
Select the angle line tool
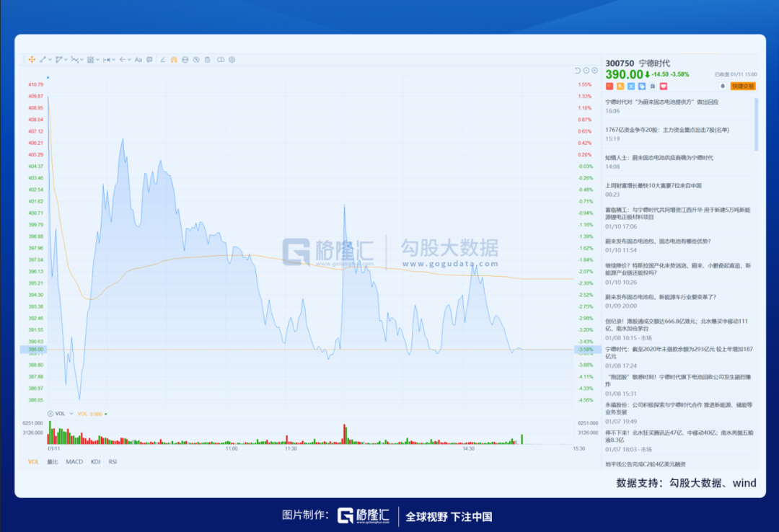click(163, 60)
